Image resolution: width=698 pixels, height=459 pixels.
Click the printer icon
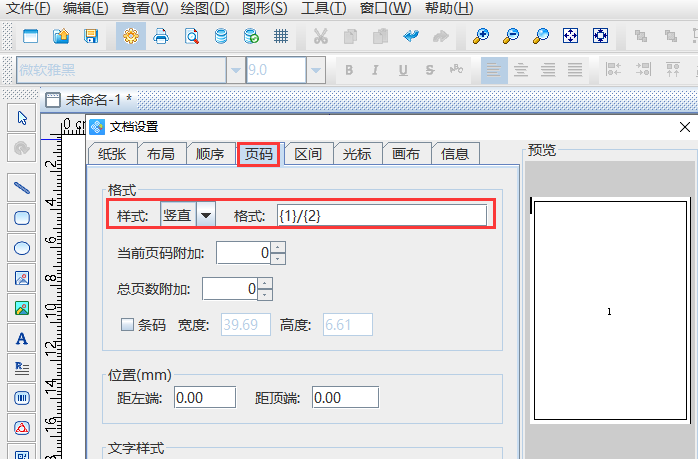click(161, 36)
